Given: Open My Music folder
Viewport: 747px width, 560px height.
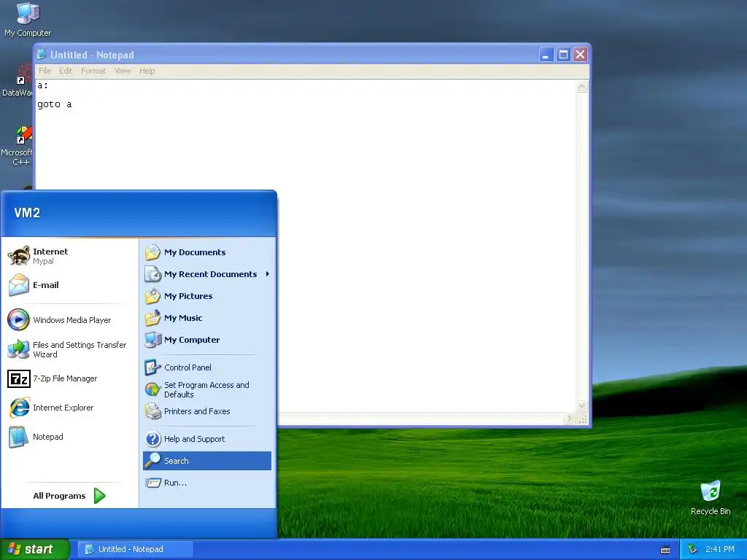Looking at the screenshot, I should [206, 318].
